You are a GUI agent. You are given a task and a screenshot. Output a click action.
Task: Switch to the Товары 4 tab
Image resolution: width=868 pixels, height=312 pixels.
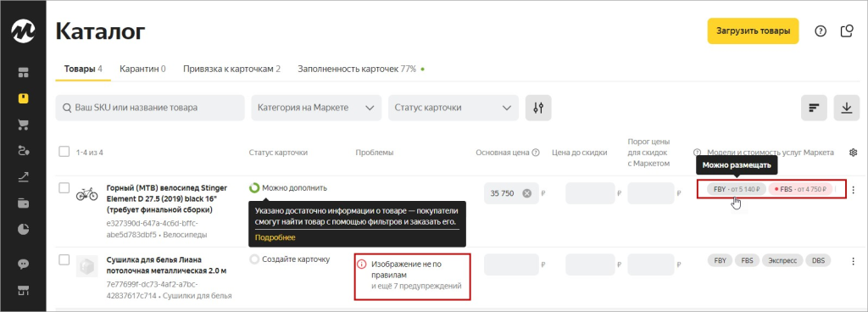click(x=83, y=70)
